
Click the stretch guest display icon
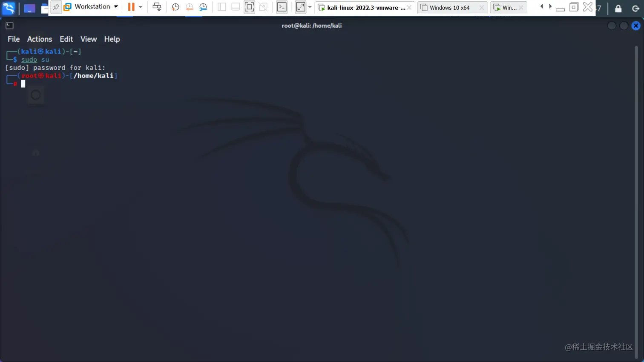(x=301, y=7)
